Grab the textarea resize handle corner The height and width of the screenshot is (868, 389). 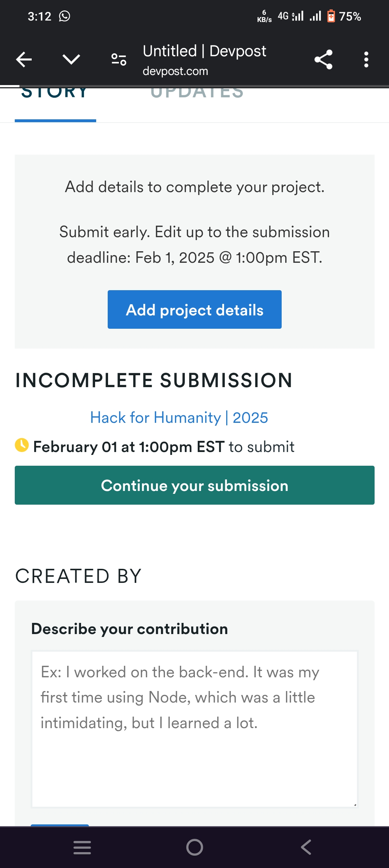[x=355, y=805]
